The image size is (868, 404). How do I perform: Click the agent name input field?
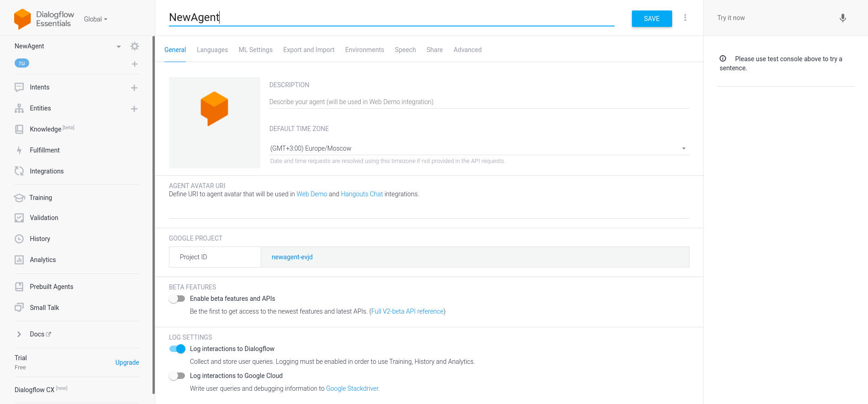click(x=391, y=17)
